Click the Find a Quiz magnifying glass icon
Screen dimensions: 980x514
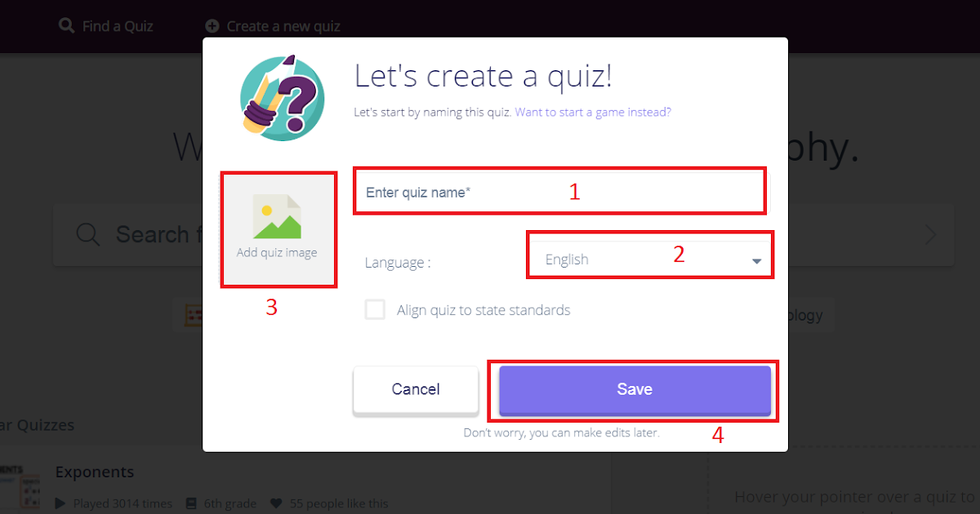tap(66, 25)
